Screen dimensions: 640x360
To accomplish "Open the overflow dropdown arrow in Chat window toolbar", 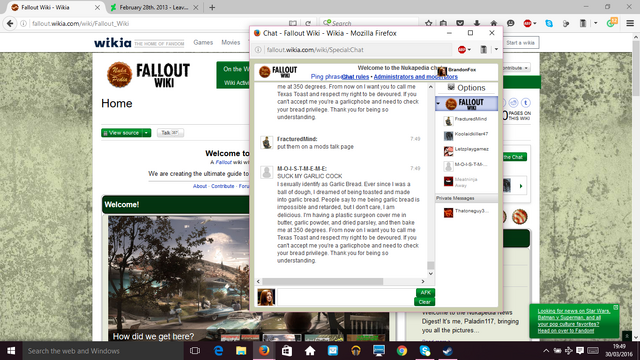I will pyautogui.click(x=496, y=49).
